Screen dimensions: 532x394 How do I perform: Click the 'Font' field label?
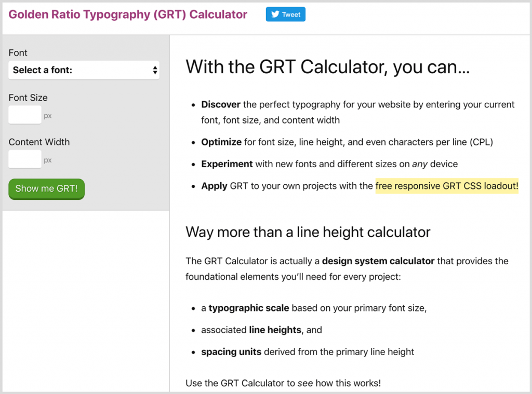[18, 53]
